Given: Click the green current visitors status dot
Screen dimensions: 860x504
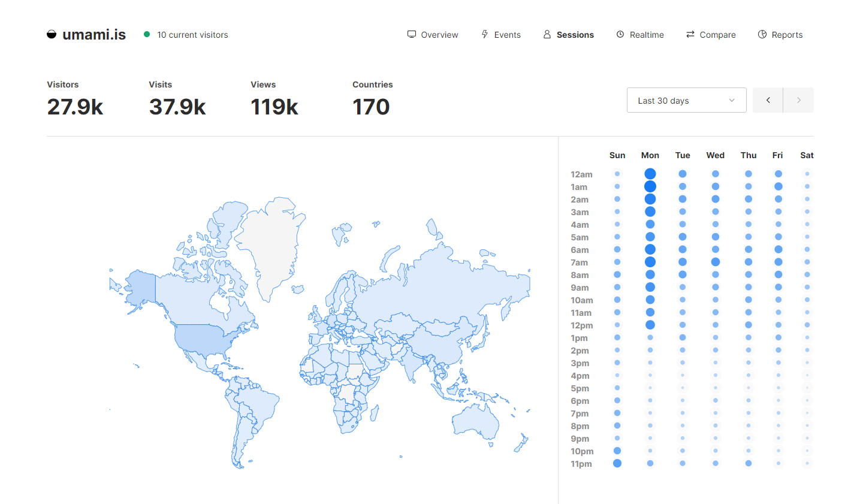Looking at the screenshot, I should (147, 35).
